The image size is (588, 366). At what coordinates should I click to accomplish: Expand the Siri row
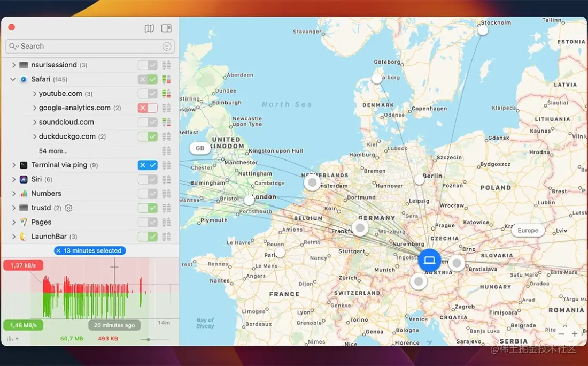(x=13, y=179)
